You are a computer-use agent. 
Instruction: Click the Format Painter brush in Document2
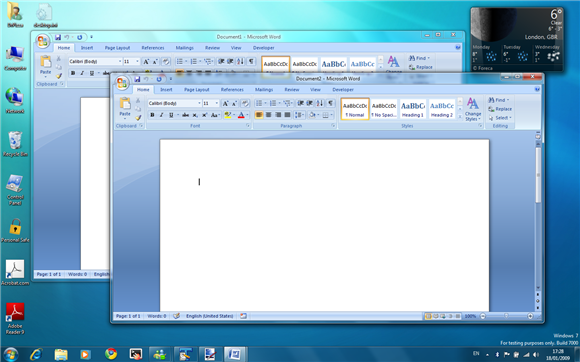[x=138, y=118]
